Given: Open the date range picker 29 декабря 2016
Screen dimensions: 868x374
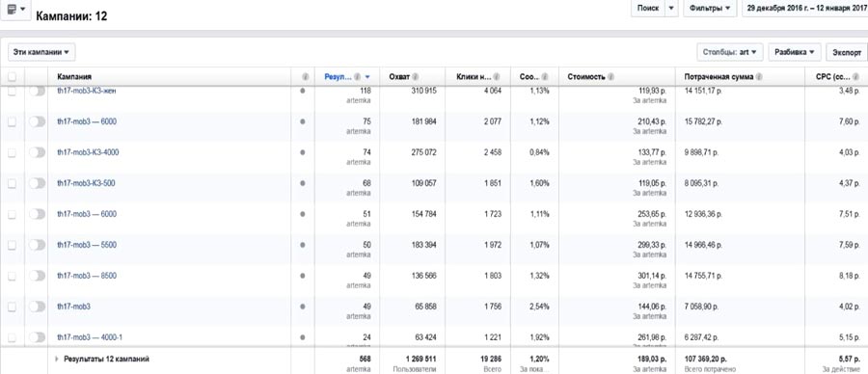Looking at the screenshot, I should tap(805, 9).
